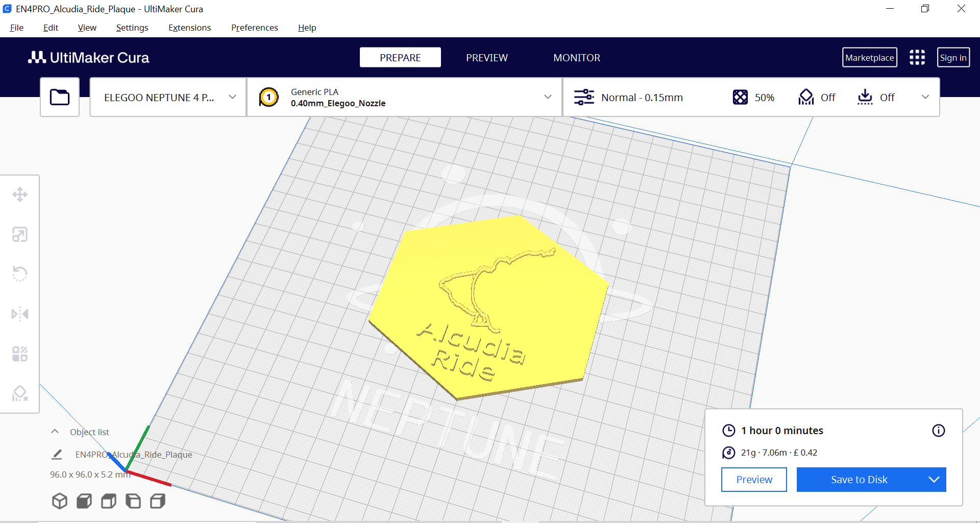The width and height of the screenshot is (980, 523).
Task: Click the Normal - 0.15mm profile text
Action: tap(642, 97)
